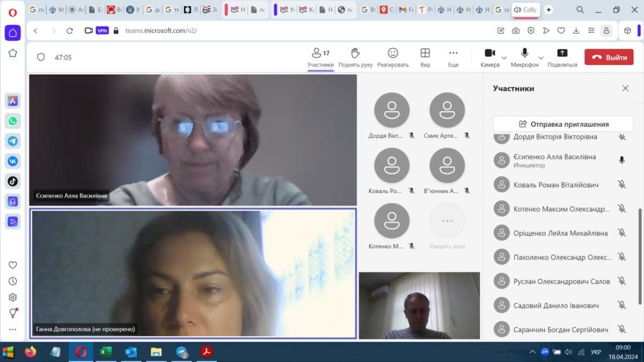Click the Raise hand (Поднять руку) icon
644x362 pixels.
click(355, 53)
